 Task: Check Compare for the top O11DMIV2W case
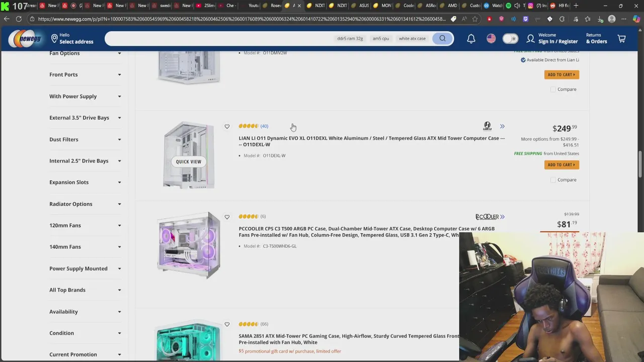pos(553,89)
